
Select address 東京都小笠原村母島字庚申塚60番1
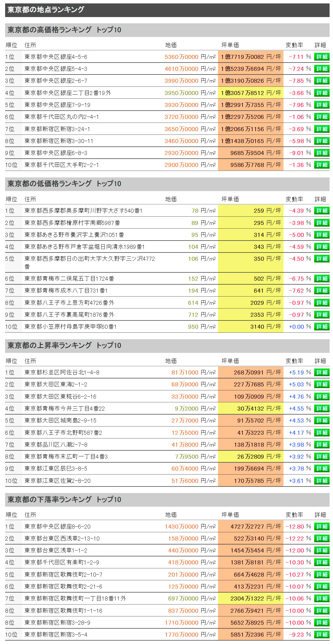71,327
